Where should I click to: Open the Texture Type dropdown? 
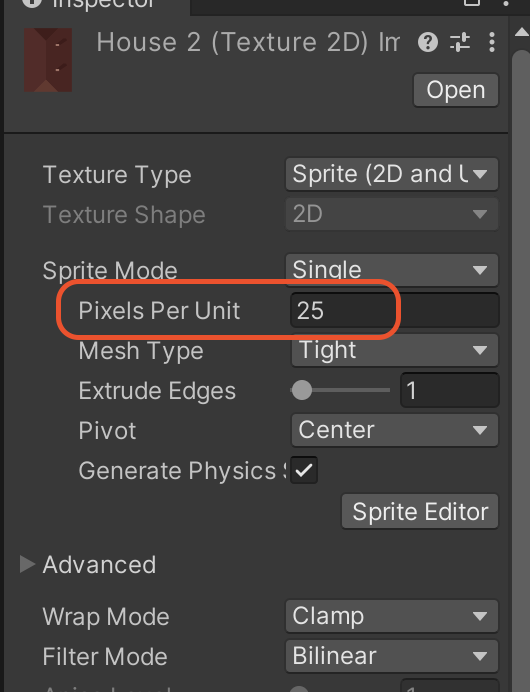click(x=392, y=174)
